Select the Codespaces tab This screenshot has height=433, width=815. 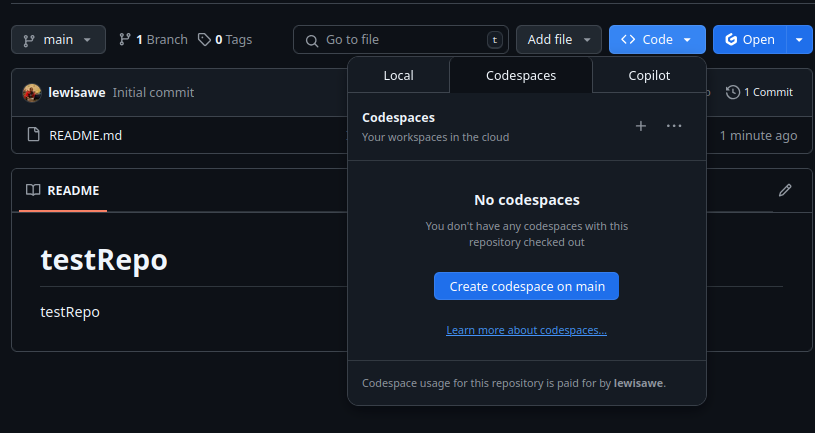[x=521, y=75]
